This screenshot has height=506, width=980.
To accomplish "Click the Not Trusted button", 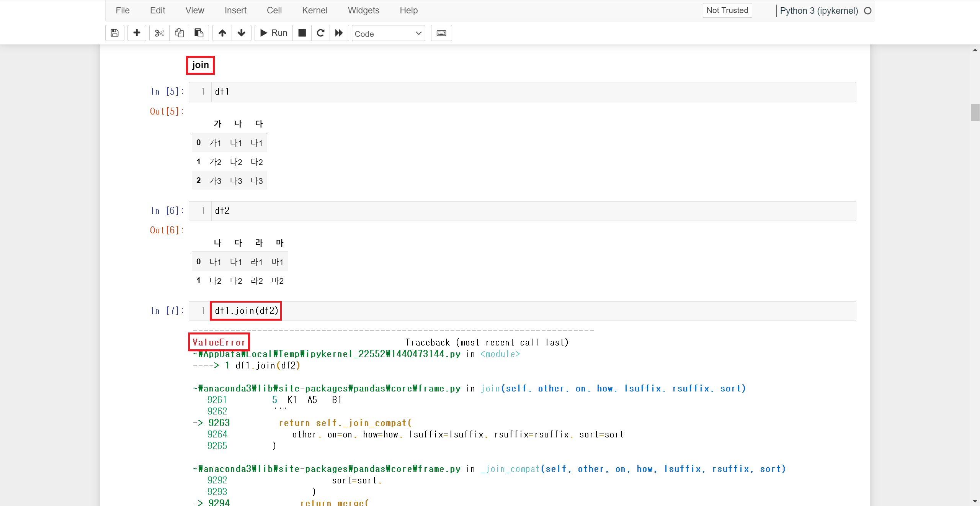I will (x=727, y=10).
